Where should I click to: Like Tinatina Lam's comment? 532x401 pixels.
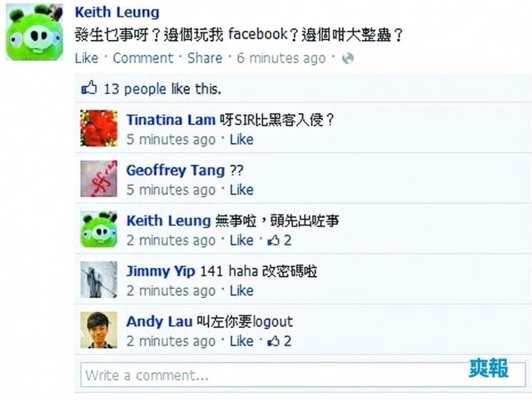coord(241,139)
